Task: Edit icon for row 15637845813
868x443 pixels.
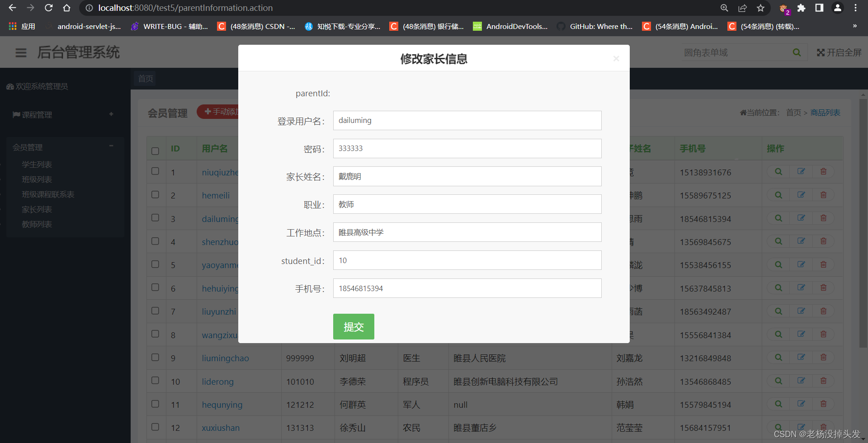Action: (801, 287)
